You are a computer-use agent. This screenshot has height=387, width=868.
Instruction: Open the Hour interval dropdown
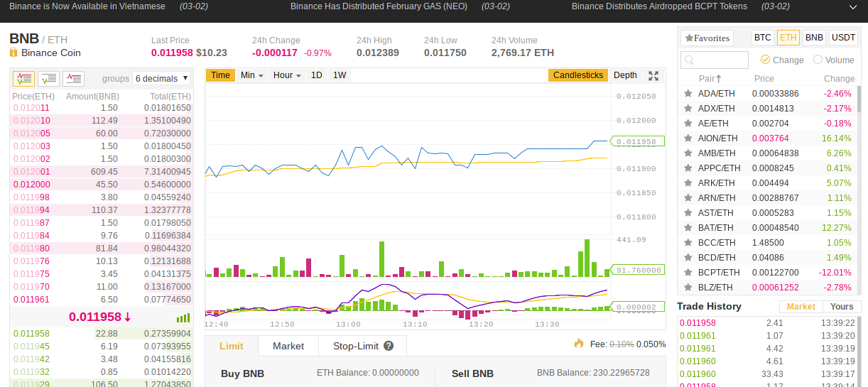(x=287, y=75)
